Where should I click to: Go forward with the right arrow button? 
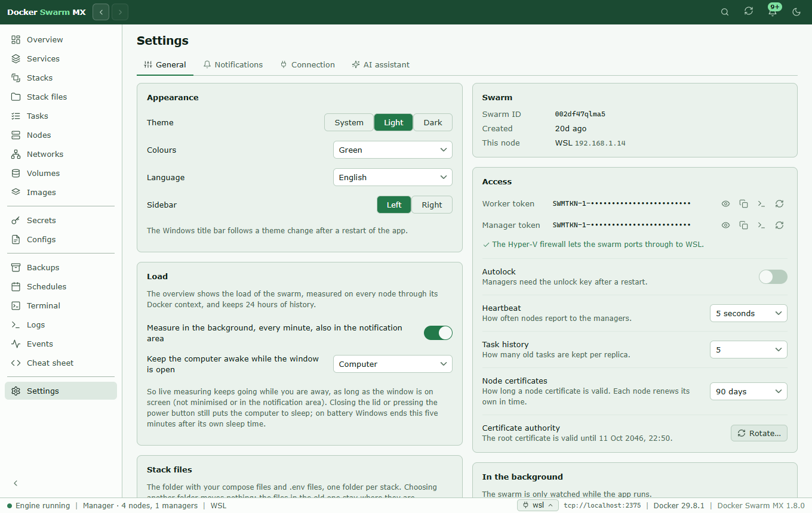click(x=120, y=12)
